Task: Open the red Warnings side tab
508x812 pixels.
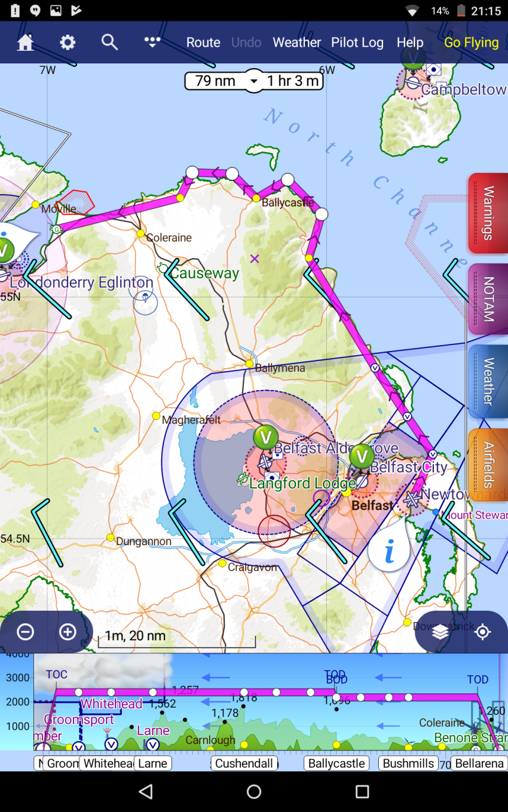Action: coord(488,213)
